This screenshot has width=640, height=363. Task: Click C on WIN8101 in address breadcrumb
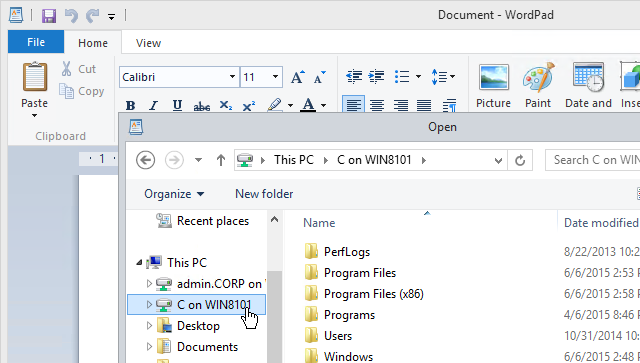tap(374, 160)
